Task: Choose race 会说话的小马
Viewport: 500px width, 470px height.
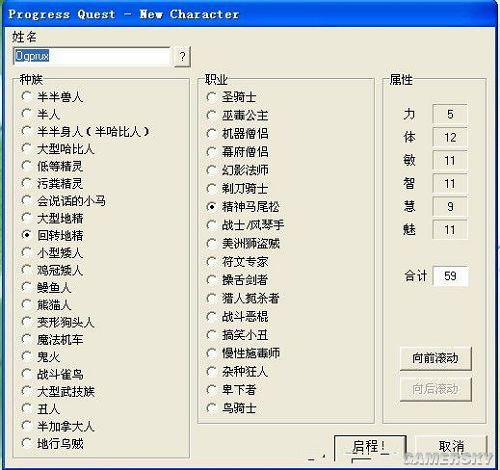Action: click(x=63, y=201)
